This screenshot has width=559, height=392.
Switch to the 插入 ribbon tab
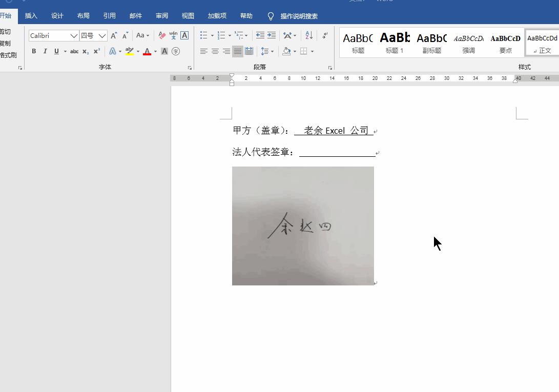click(31, 15)
